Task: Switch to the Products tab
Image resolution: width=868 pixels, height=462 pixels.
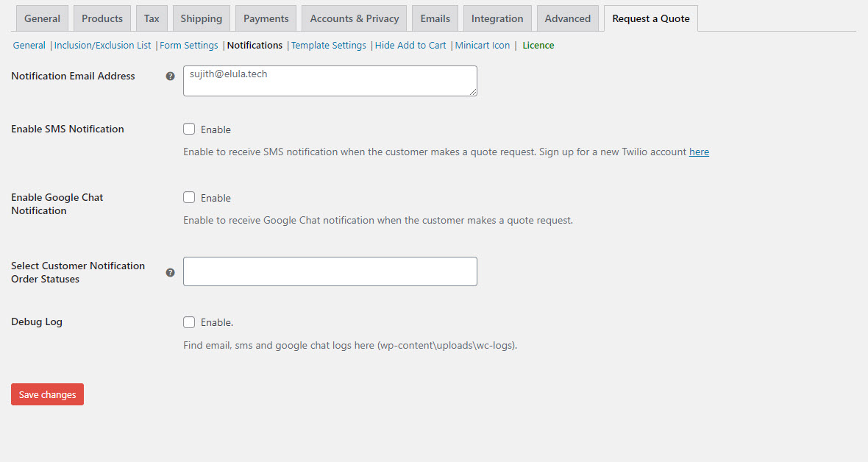Action: pos(102,18)
